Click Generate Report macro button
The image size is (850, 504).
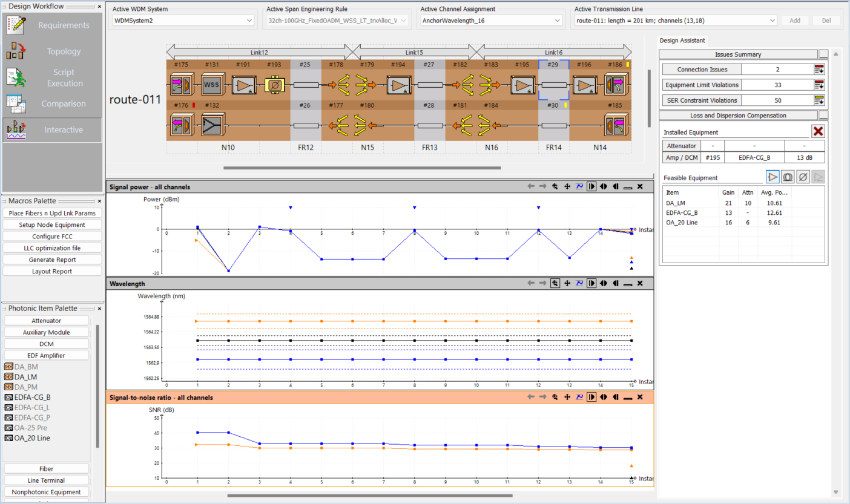pos(51,260)
